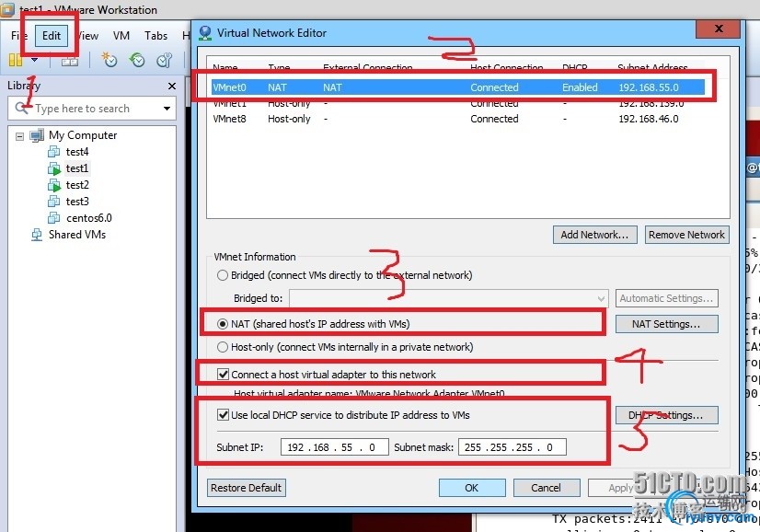Open the Library search dropdown arrow
This screenshot has height=532, width=760.
tap(167, 108)
